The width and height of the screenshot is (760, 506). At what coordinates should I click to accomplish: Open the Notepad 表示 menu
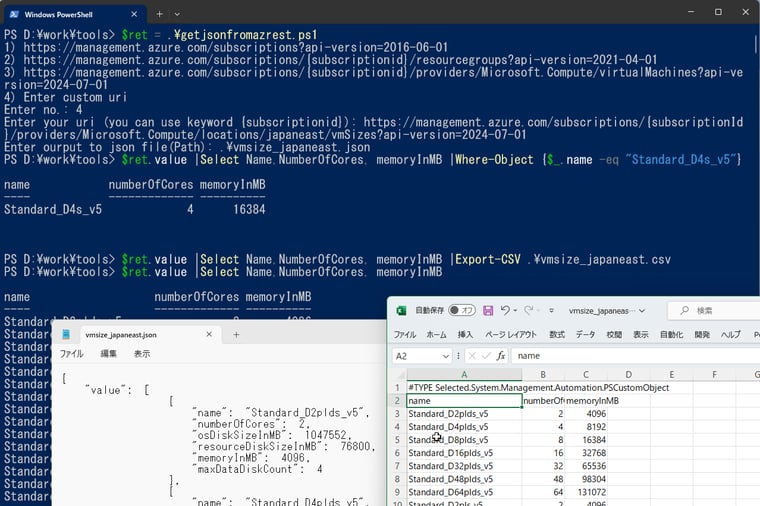pos(142,354)
